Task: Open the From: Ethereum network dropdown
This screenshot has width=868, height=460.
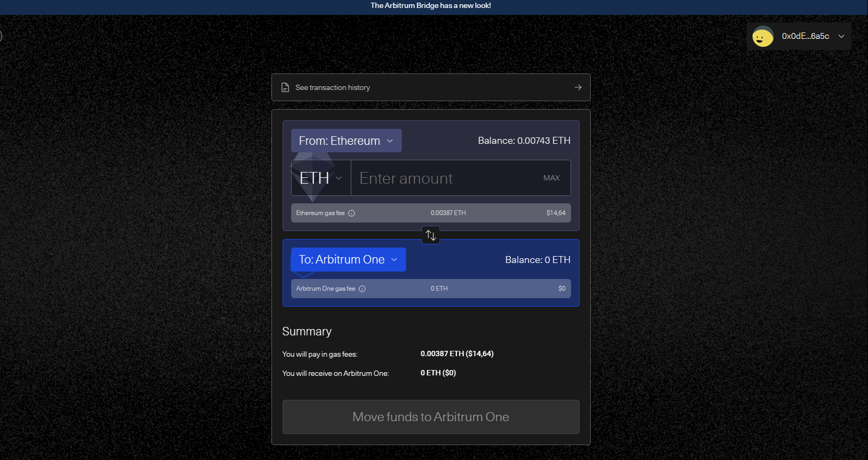Action: (x=346, y=141)
